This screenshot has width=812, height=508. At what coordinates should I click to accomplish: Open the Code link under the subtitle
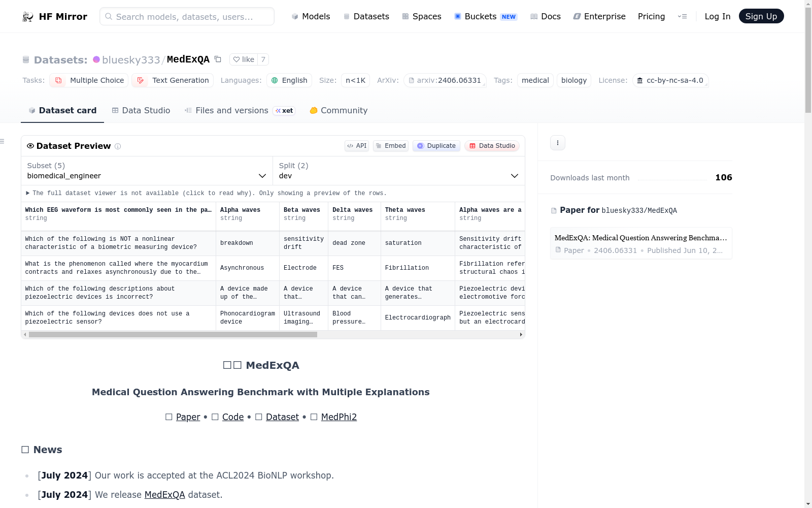[x=233, y=417]
